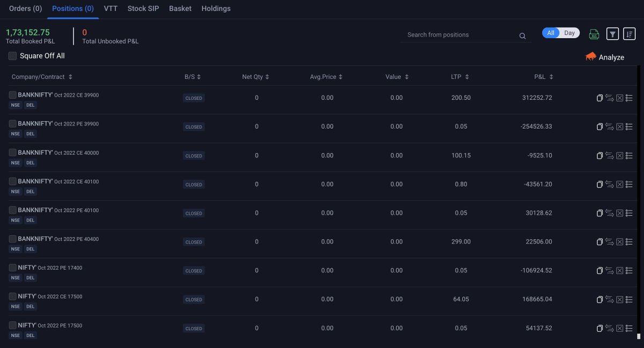Sort by LTP column arrow
The height and width of the screenshot is (348, 644).
(467, 77)
